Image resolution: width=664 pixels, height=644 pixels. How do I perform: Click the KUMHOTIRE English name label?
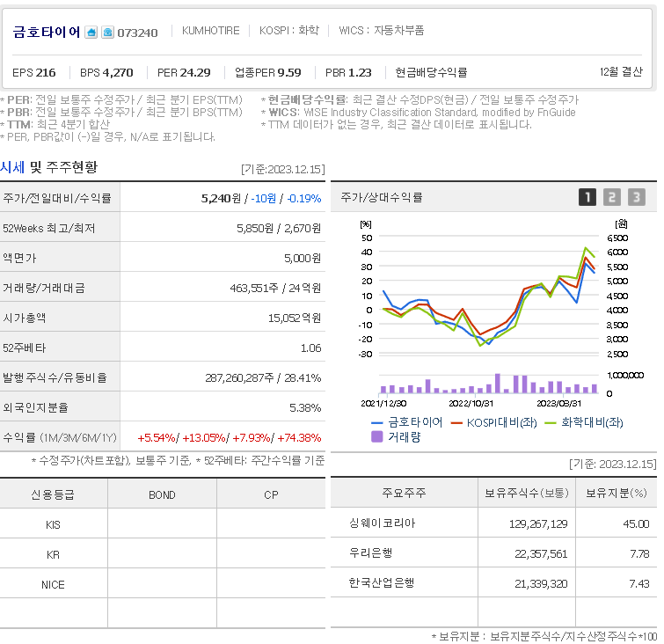[x=210, y=31]
